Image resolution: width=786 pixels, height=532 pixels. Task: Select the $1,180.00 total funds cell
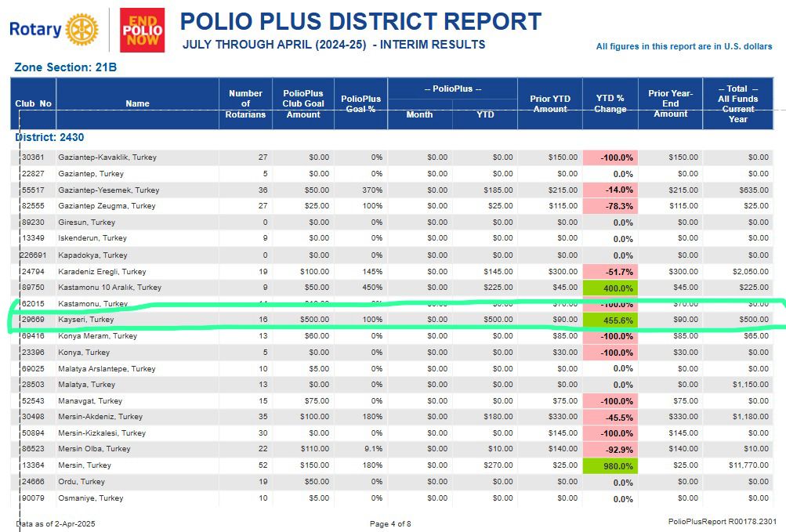751,417
